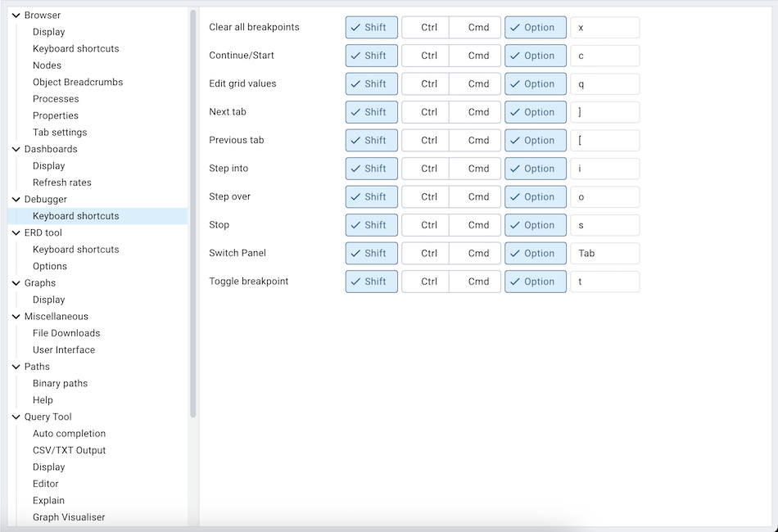The width and height of the screenshot is (778, 532).
Task: Enable Cmd for the Stop shortcut
Action: [x=477, y=224]
